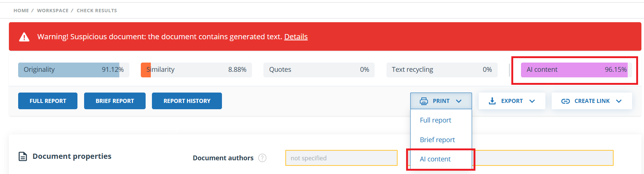
Task: Click the printer icon on Print button
Action: click(x=424, y=101)
